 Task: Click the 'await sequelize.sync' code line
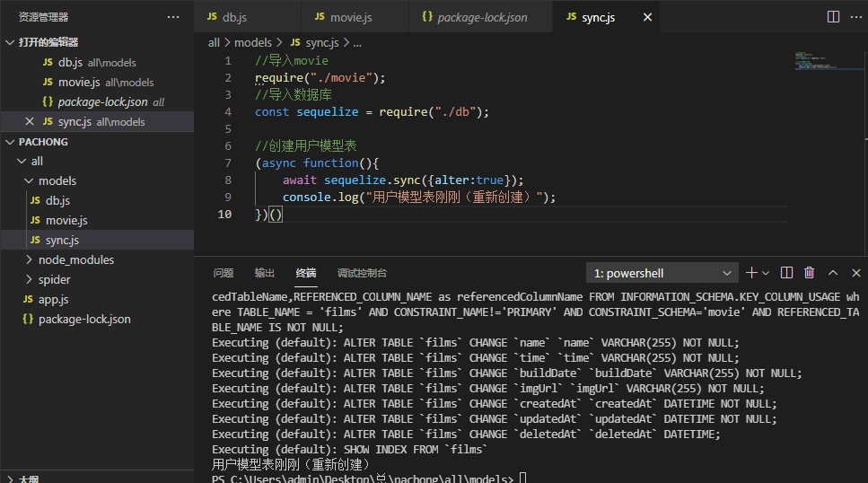coord(403,180)
